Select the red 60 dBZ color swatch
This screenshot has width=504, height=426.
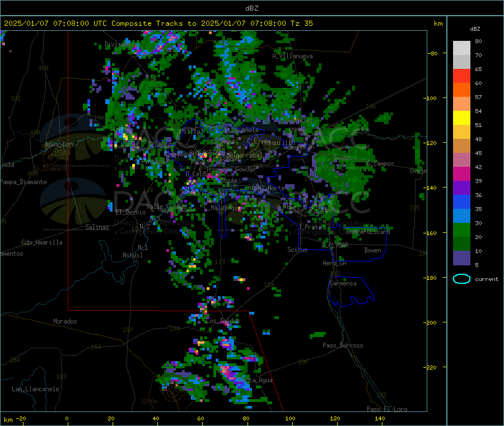[x=461, y=76]
